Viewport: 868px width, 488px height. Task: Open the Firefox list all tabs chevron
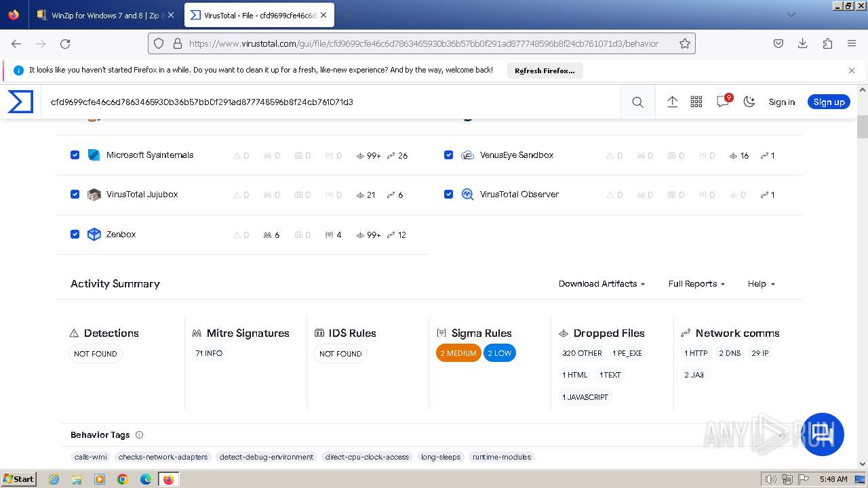coord(791,15)
